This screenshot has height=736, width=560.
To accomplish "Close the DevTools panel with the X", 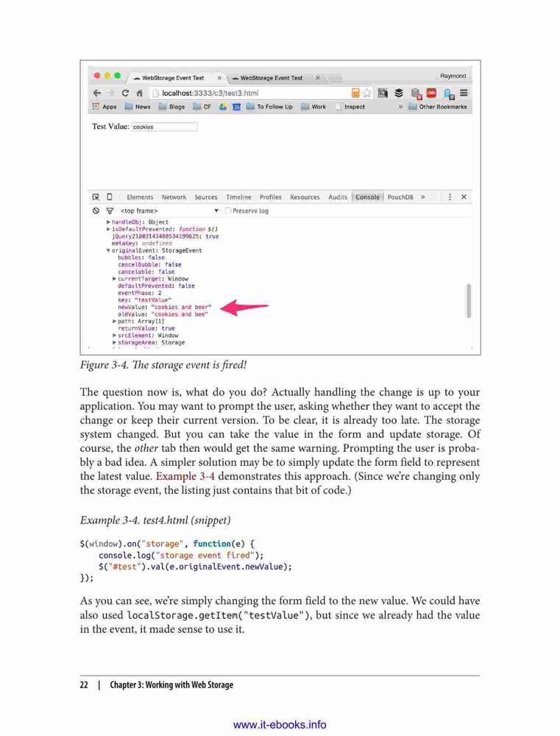I will [x=464, y=197].
